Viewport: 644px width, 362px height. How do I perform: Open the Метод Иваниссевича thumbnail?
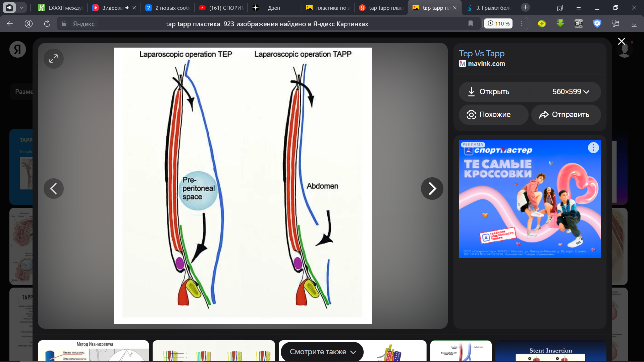[93, 351]
